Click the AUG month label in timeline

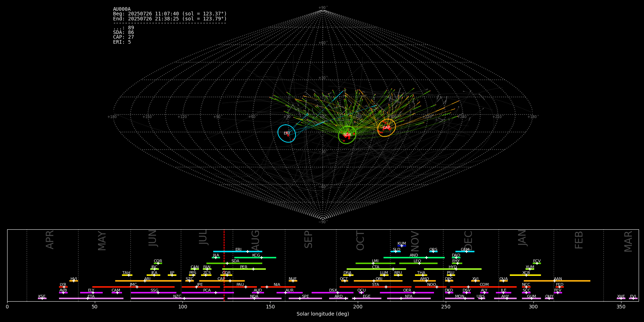(x=255, y=239)
